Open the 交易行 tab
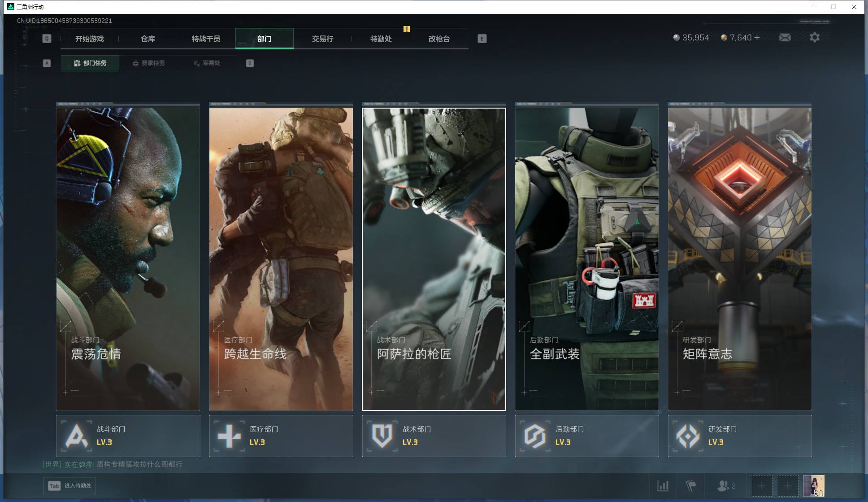Viewport: 868px width, 502px height. point(322,39)
